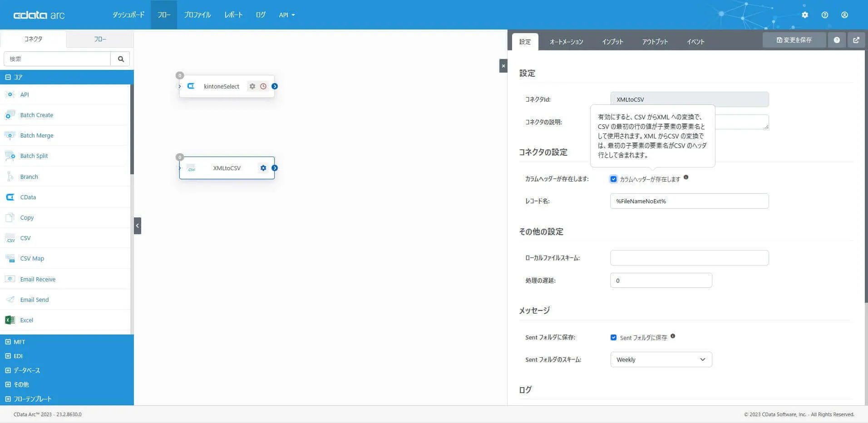The width and height of the screenshot is (868, 423).
Task: Switch to the イベント tab
Action: tap(695, 42)
